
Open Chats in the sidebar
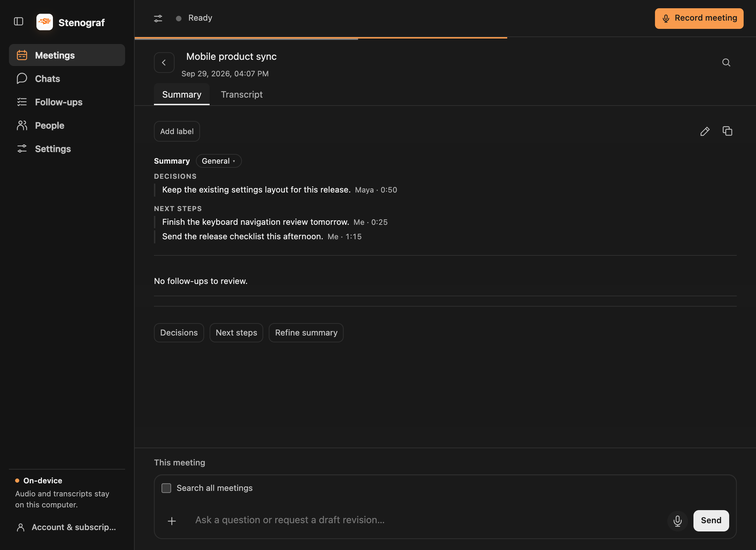tap(67, 79)
